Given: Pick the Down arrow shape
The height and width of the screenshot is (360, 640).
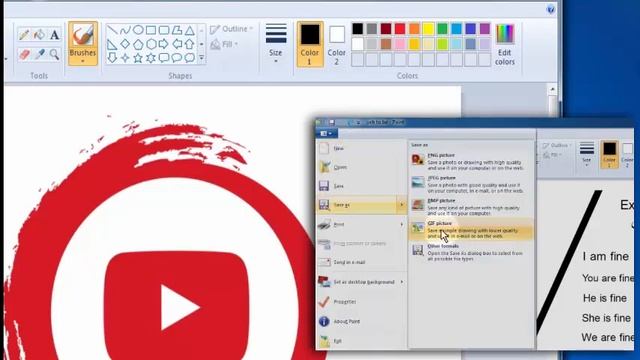Looking at the screenshot, I should point(112,58).
